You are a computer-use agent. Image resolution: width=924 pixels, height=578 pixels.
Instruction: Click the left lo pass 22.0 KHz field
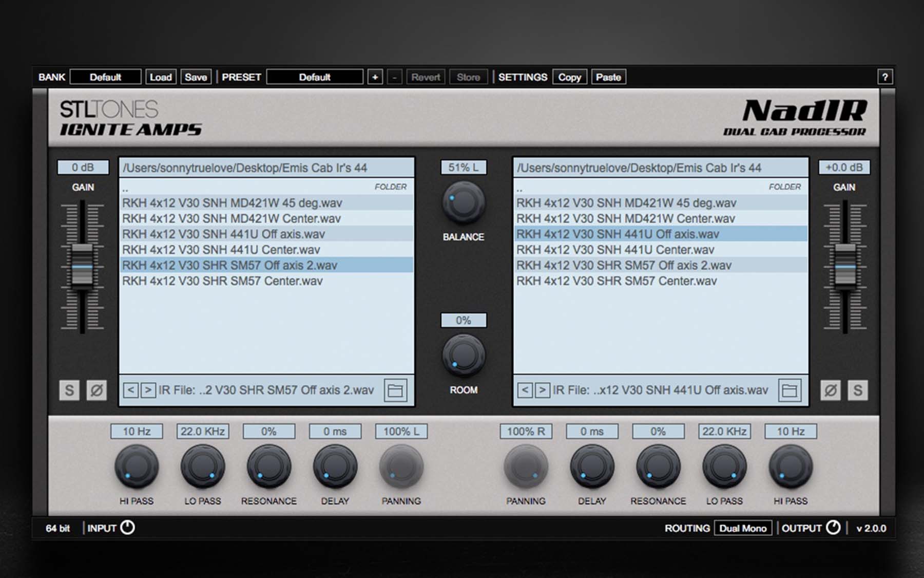(203, 432)
